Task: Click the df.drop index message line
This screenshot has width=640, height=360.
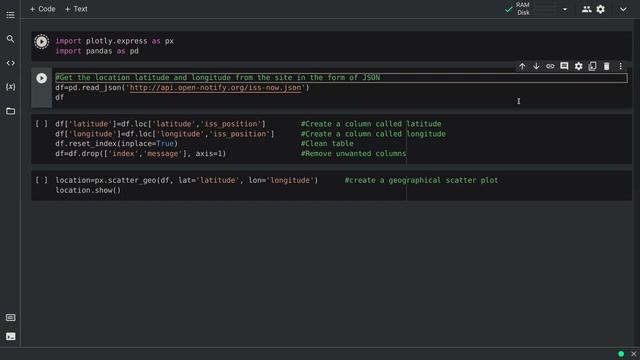Action: click(x=141, y=154)
